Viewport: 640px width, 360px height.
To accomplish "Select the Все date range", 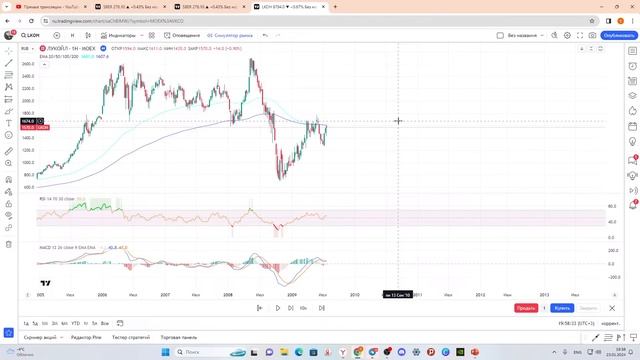I will (105, 323).
